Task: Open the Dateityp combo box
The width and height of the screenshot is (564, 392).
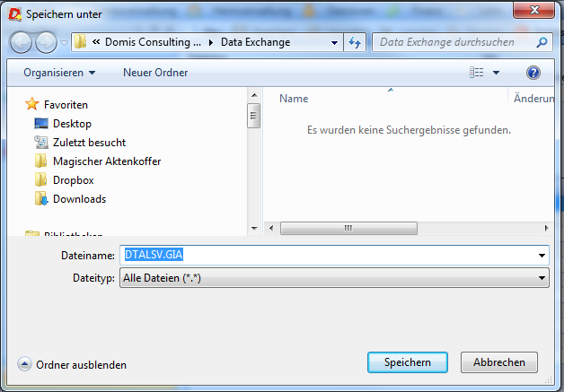Action: (x=334, y=278)
